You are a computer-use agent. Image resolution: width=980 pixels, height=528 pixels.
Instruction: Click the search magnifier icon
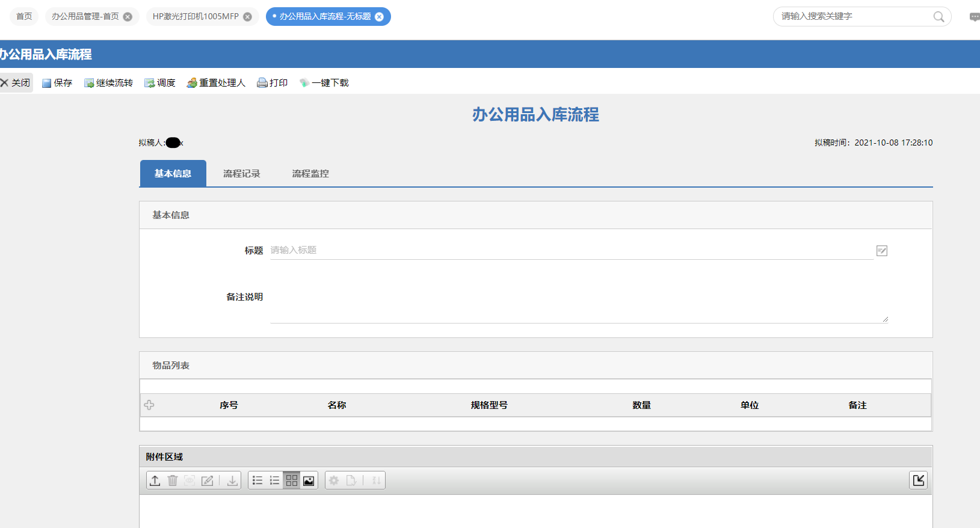click(x=938, y=17)
